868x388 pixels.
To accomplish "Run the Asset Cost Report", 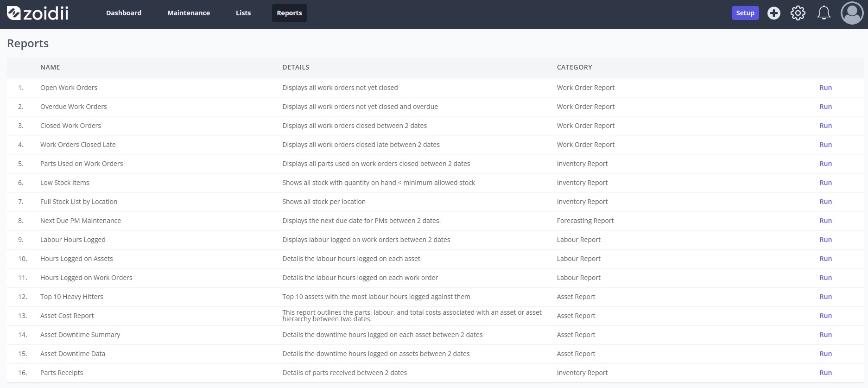I will point(825,316).
